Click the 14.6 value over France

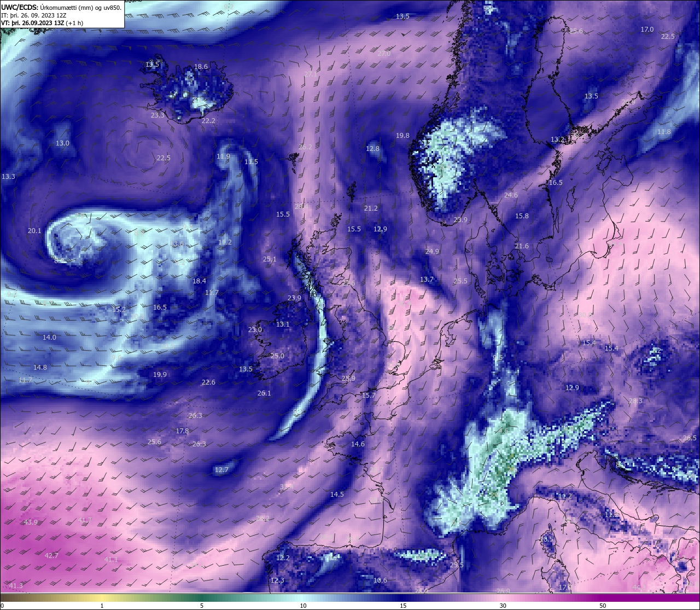point(358,444)
